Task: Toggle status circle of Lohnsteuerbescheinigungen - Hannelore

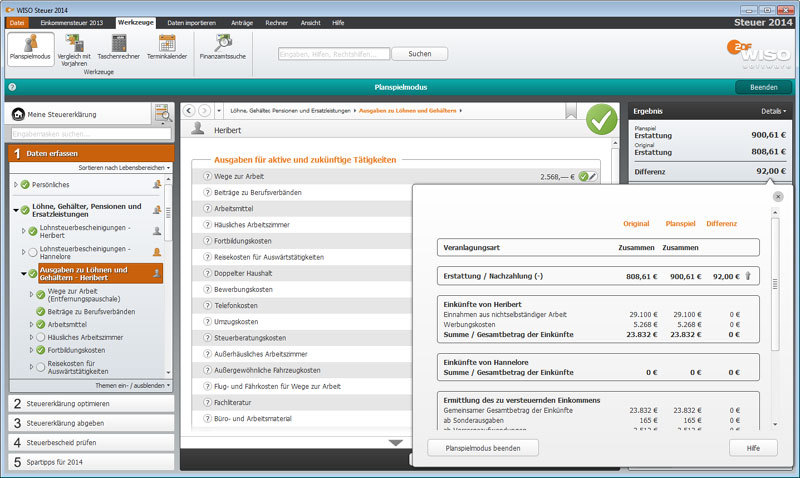Action: [33, 252]
